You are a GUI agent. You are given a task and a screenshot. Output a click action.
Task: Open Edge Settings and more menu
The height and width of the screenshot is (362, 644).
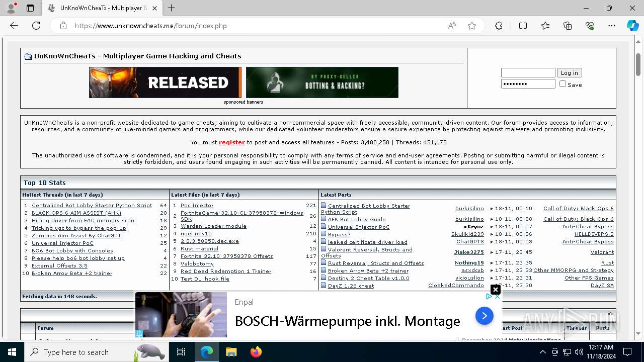tap(612, 26)
